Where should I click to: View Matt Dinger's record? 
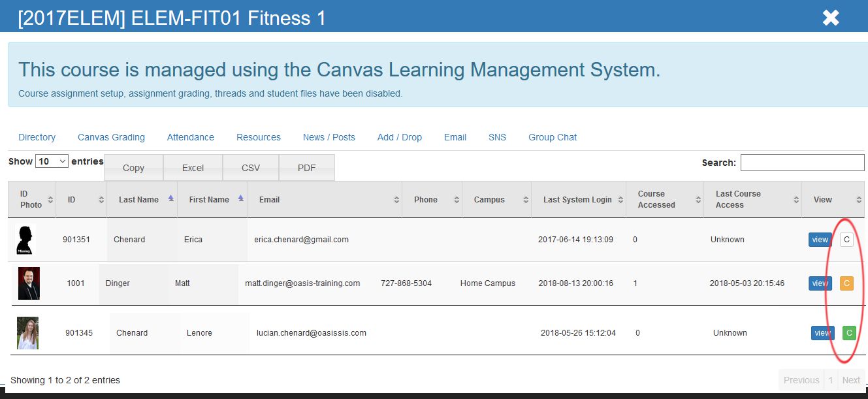tap(820, 283)
